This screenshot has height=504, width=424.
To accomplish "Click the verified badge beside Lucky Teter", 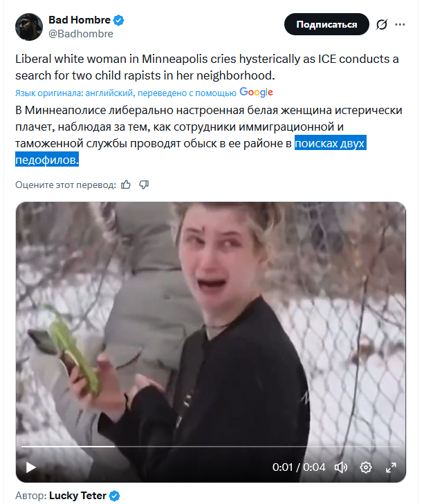I will pos(115,496).
